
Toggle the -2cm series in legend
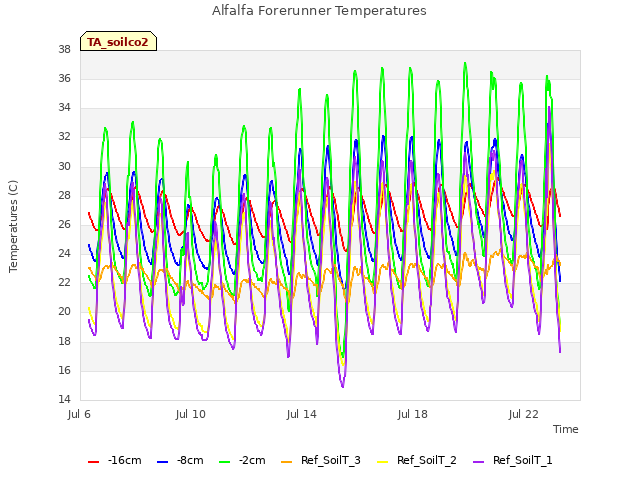coord(242,461)
